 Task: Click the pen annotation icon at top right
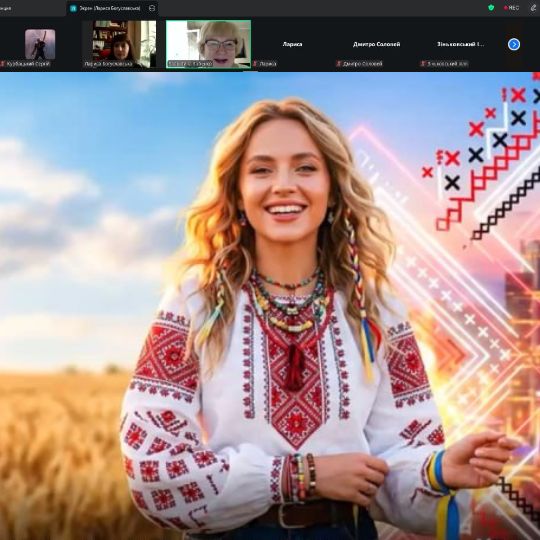[x=533, y=8]
